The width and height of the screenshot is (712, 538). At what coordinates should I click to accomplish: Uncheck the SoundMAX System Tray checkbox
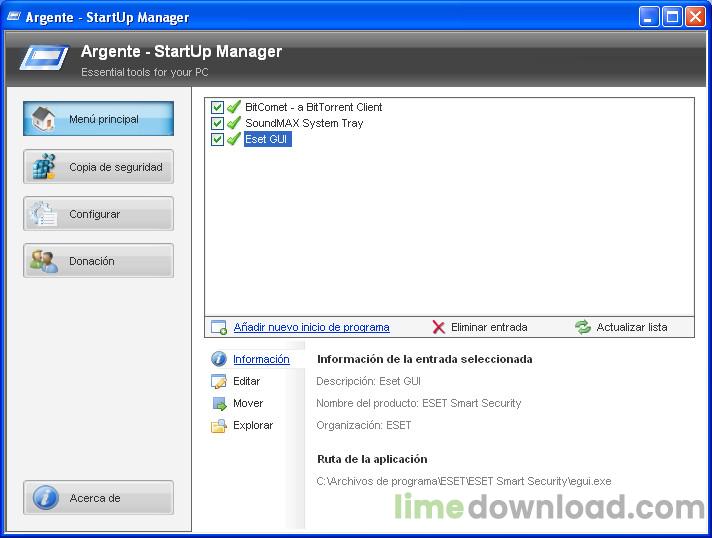tap(217, 123)
